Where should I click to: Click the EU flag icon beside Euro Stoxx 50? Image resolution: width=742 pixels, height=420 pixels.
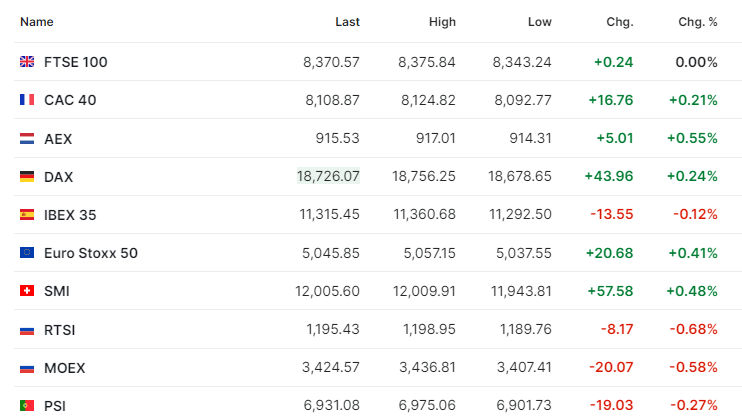pyautogui.click(x=27, y=253)
